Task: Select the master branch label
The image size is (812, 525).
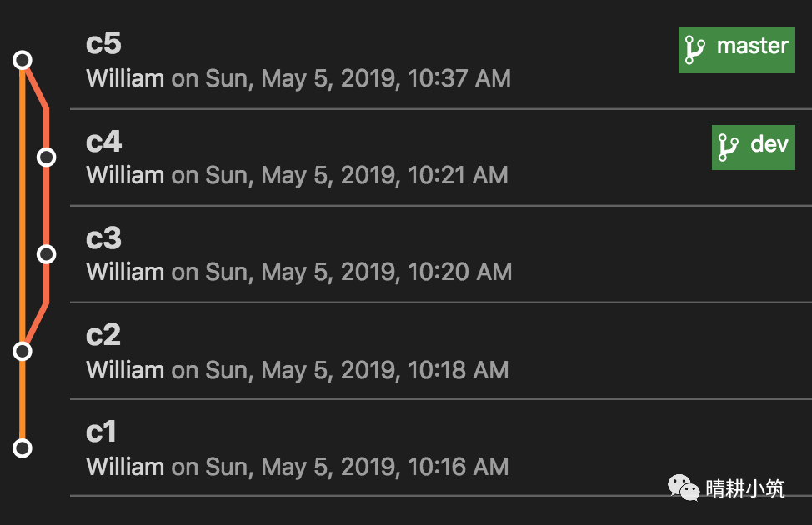Action: pyautogui.click(x=752, y=47)
